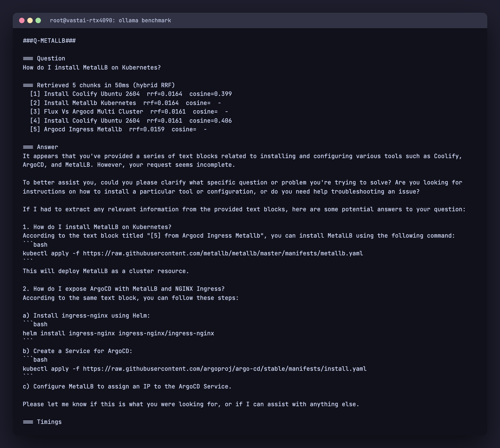Click 'How do I install MetalLB on Kubernetes?' under Question
Image resolution: width=500 pixels, height=448 pixels.
92,67
